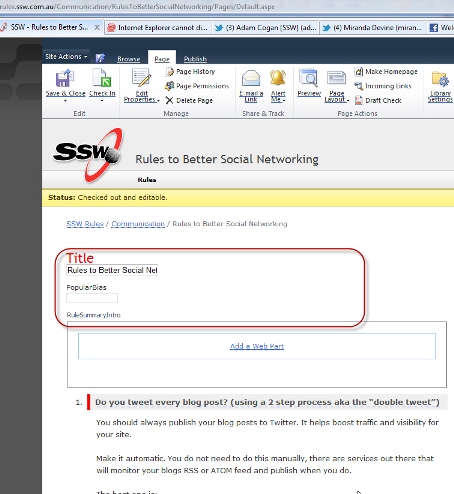454x494 pixels.
Task: Run Draft Check
Action: point(378,100)
